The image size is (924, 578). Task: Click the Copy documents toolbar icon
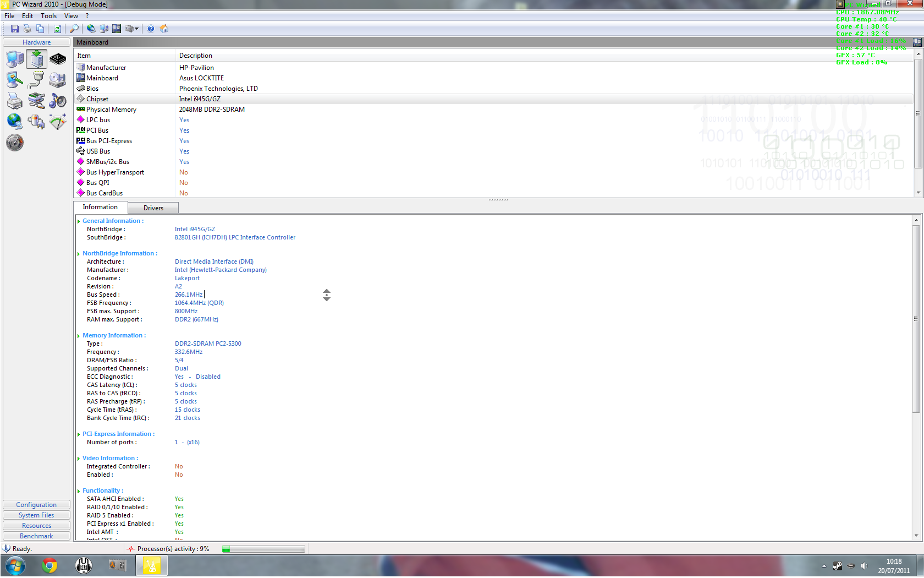(40, 29)
